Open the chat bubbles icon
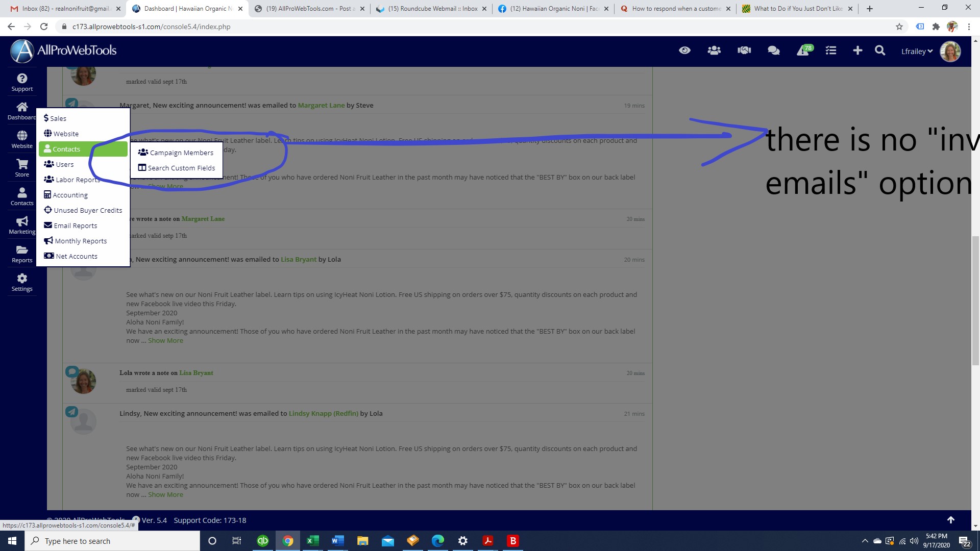980x551 pixels. click(774, 51)
